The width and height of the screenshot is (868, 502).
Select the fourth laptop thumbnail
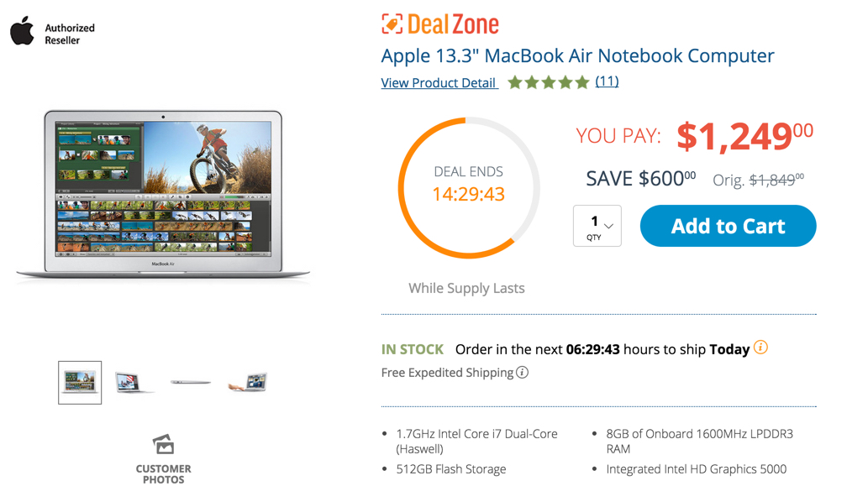(248, 383)
